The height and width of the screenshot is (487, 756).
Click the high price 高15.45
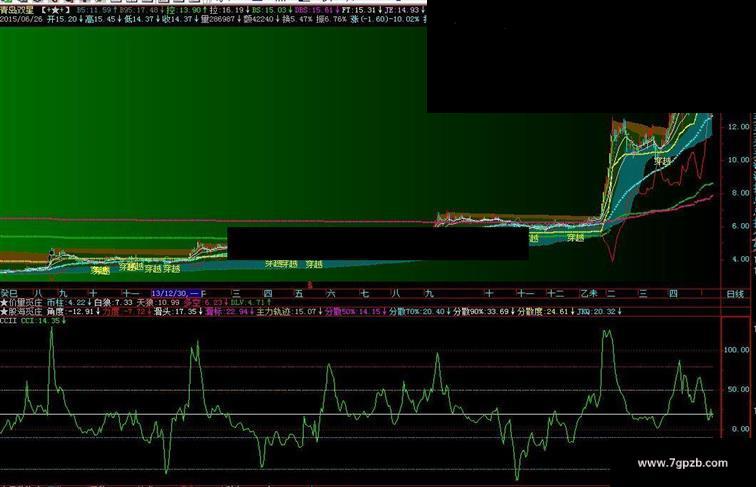click(103, 19)
